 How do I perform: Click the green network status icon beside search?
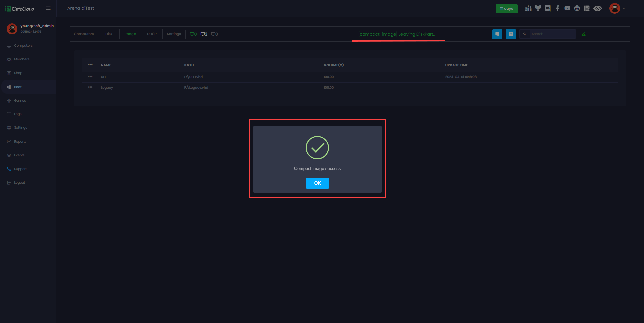(x=584, y=34)
